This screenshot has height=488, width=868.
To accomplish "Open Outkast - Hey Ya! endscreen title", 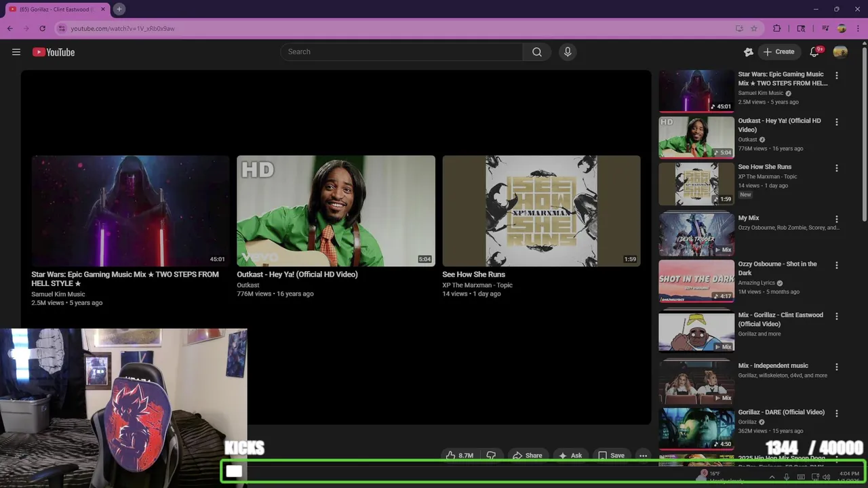I will tap(297, 274).
